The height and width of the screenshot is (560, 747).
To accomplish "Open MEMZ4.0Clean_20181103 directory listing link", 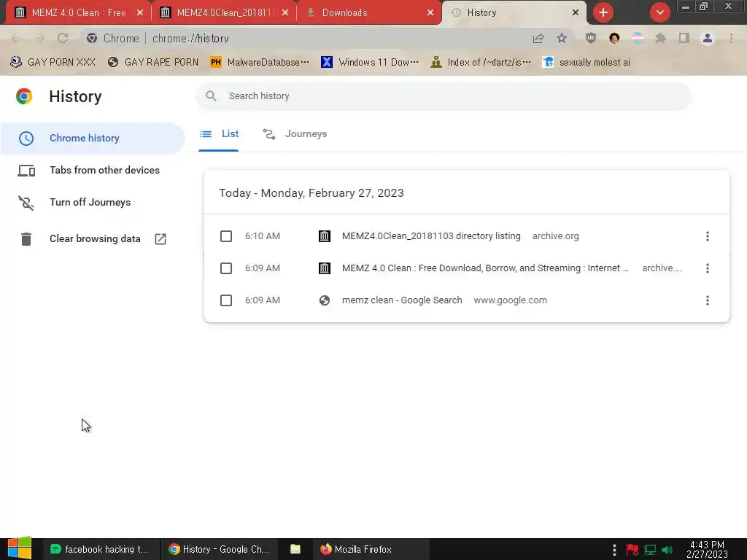I will tap(431, 236).
